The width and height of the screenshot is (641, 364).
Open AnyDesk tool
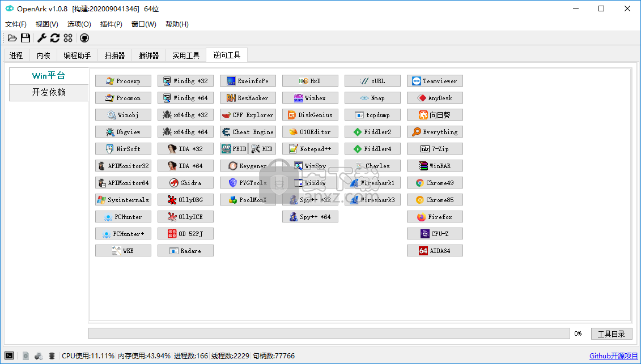click(435, 98)
